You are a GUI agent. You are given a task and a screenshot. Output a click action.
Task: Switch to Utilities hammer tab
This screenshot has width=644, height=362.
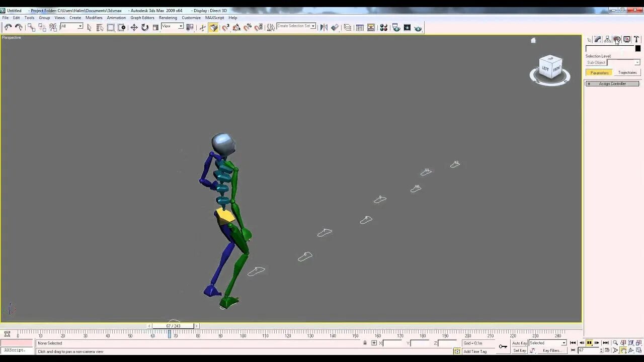tap(636, 40)
